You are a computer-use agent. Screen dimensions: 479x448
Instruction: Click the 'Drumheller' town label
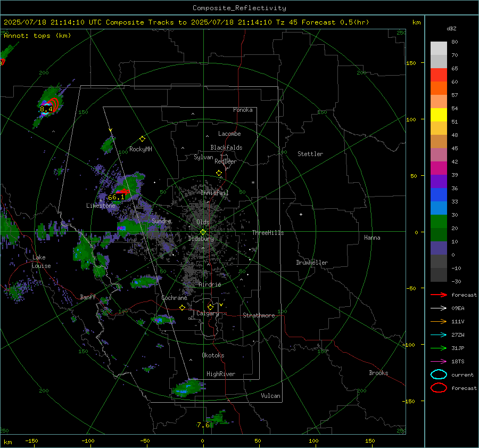pos(312,263)
